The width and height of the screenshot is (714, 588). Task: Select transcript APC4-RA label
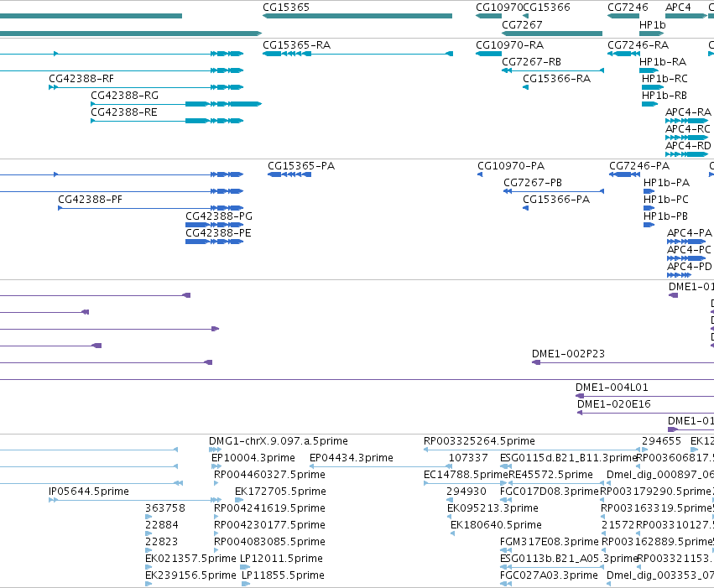688,112
